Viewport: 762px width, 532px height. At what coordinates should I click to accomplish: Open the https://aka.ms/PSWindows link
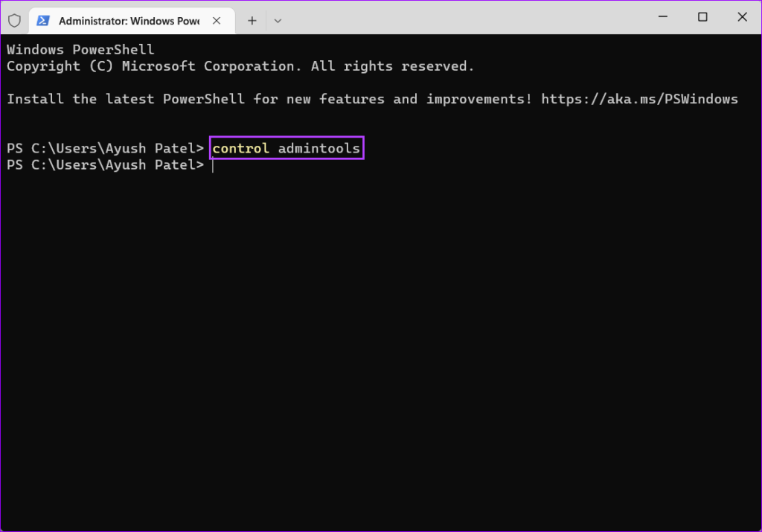639,99
